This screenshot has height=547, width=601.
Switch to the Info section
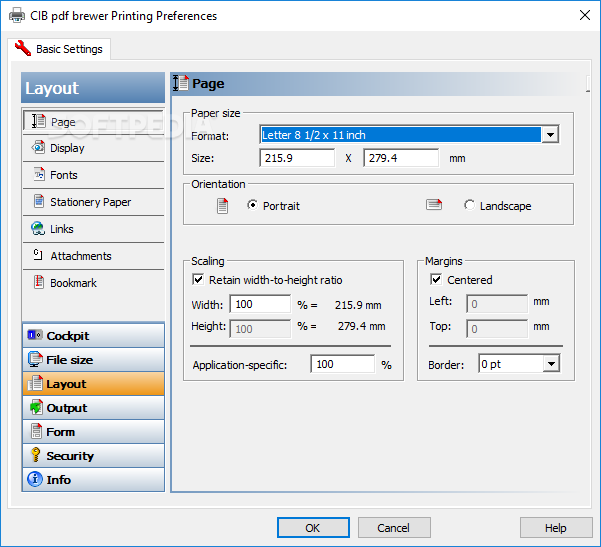pyautogui.click(x=94, y=479)
